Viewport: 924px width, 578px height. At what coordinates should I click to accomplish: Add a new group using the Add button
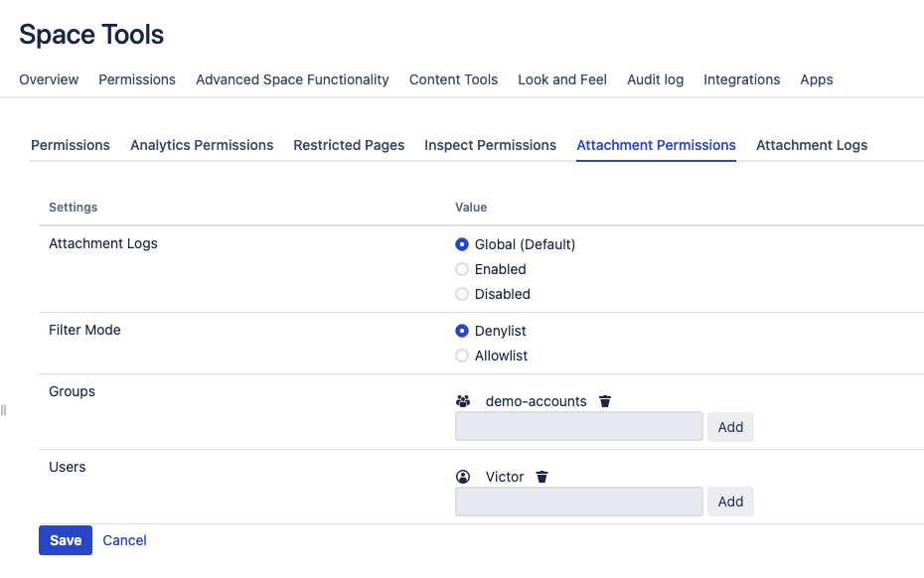(x=730, y=426)
